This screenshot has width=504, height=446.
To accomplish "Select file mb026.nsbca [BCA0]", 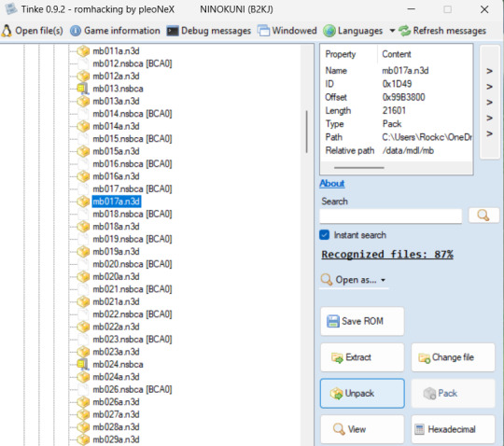I will (x=133, y=389).
